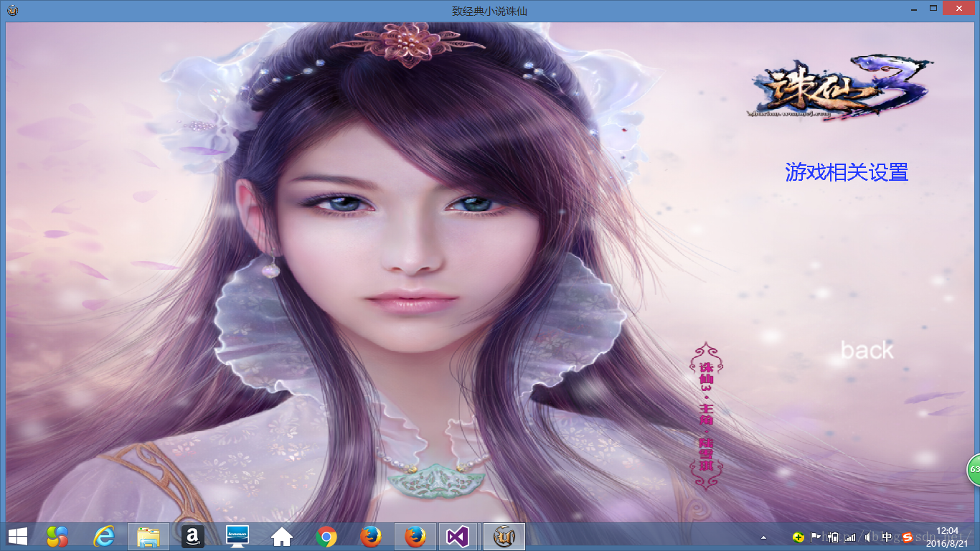Click the unhighlighted Firefox icon beside Chrome

tap(370, 536)
